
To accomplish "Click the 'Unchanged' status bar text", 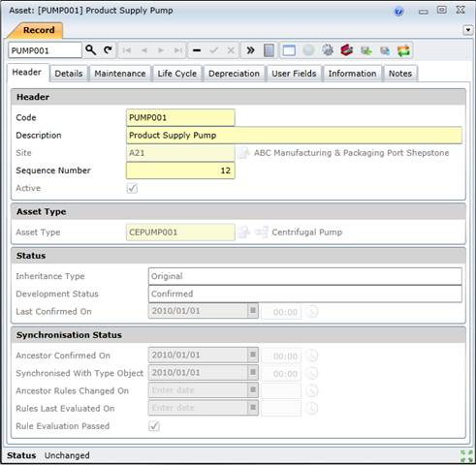I will click(x=67, y=455).
